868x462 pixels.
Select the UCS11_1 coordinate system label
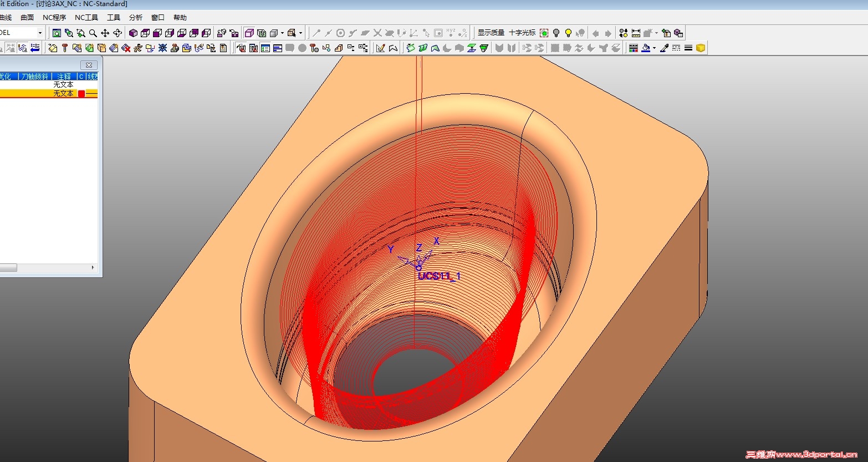click(x=439, y=276)
